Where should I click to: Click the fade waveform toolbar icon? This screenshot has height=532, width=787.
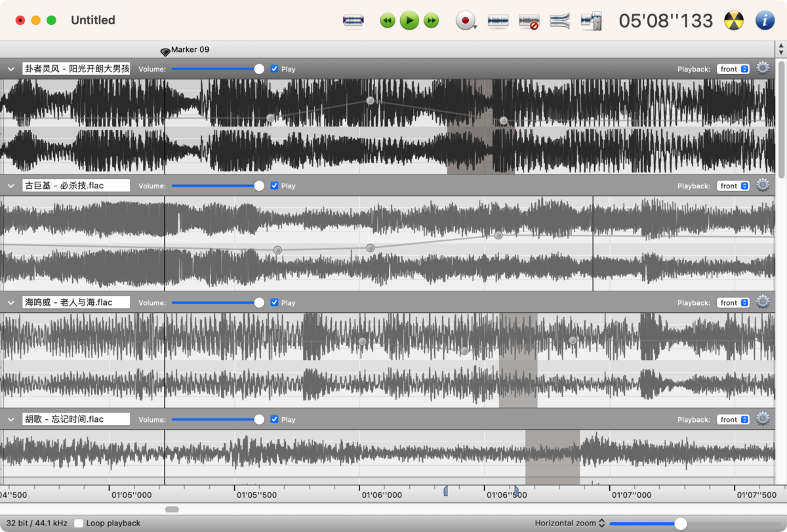click(559, 21)
